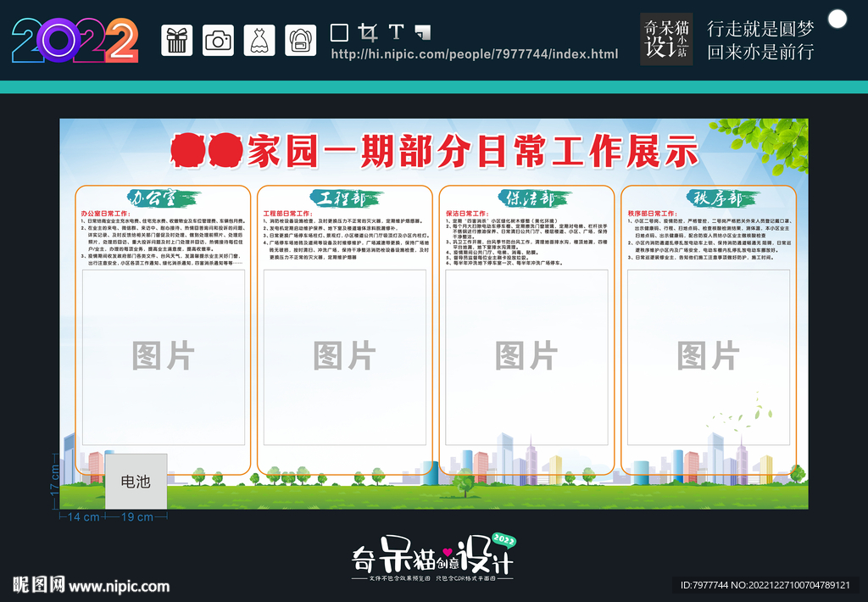Viewport: 868px width, 602px height.
Task: Open the hi.nipic.com people URL
Action: (475, 54)
